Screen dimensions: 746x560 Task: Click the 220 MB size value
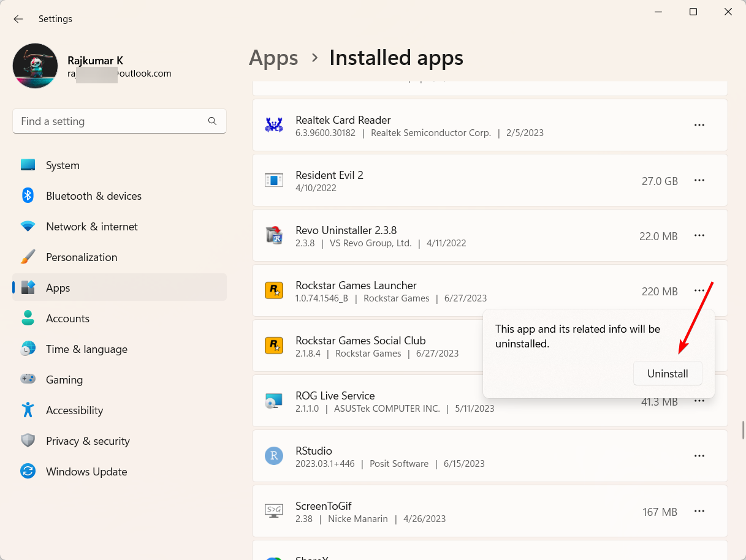coord(660,292)
